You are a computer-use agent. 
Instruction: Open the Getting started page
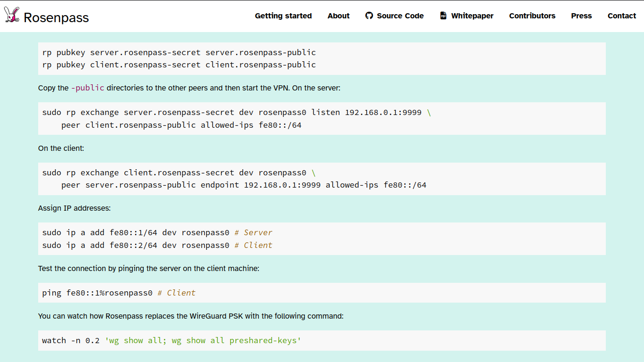point(283,16)
